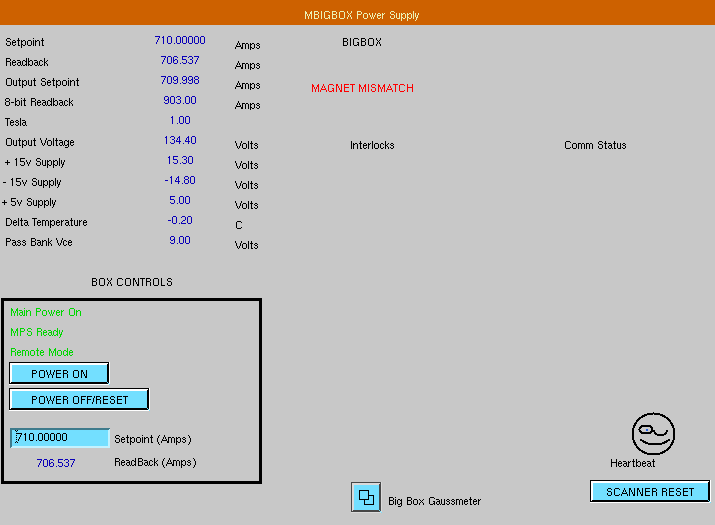Click the top Readback value 706.537
The width and height of the screenshot is (715, 525).
(x=180, y=60)
